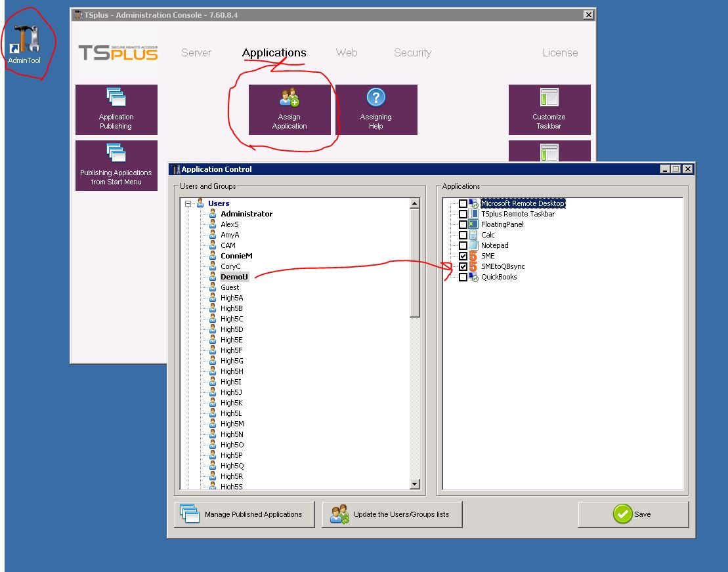Image resolution: width=728 pixels, height=572 pixels.
Task: Click the Save button
Action: (633, 514)
